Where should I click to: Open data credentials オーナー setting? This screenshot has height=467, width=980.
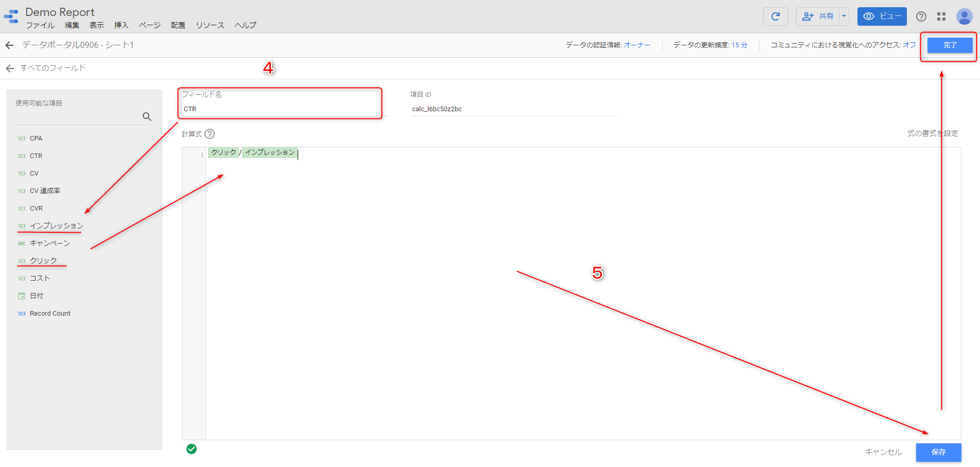pyautogui.click(x=637, y=45)
